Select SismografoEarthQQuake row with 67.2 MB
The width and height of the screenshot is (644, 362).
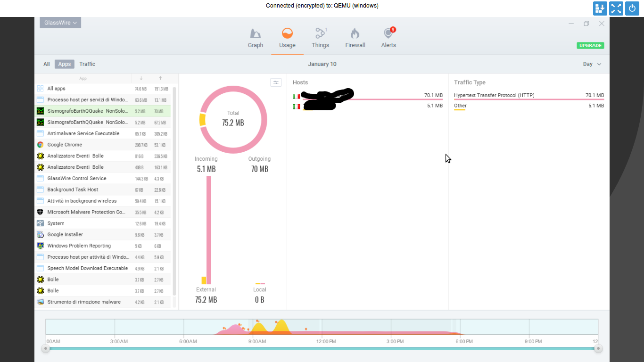tap(103, 122)
